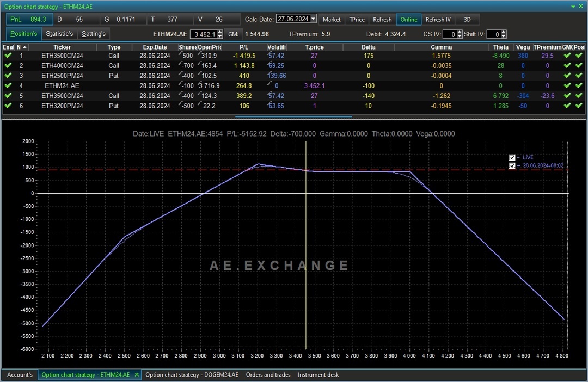Viewport: 588px width, 382px height.
Task: Click the Market button
Action: click(332, 20)
